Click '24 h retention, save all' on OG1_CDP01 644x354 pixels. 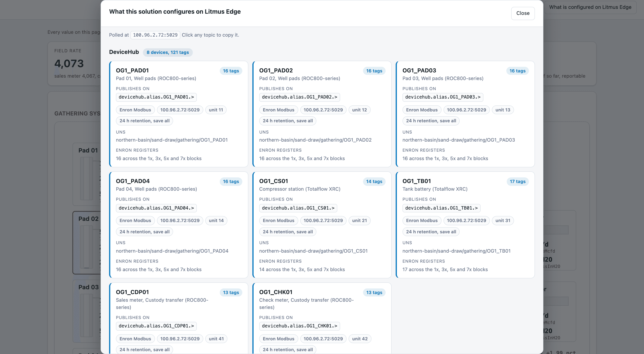[x=144, y=350]
